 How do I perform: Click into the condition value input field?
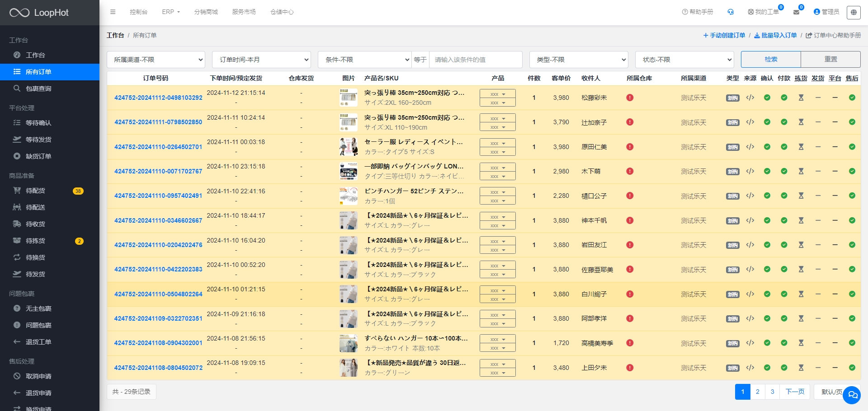click(476, 60)
